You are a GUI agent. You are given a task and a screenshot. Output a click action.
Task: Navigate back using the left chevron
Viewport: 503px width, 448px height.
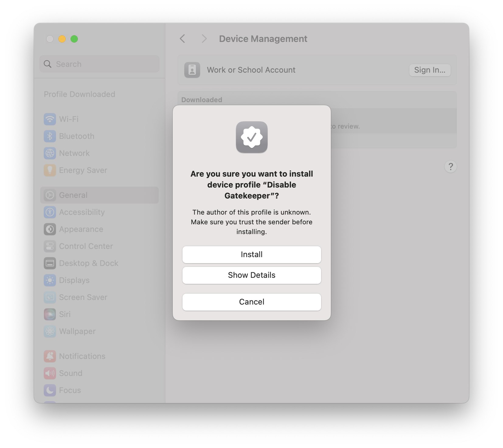pyautogui.click(x=182, y=39)
